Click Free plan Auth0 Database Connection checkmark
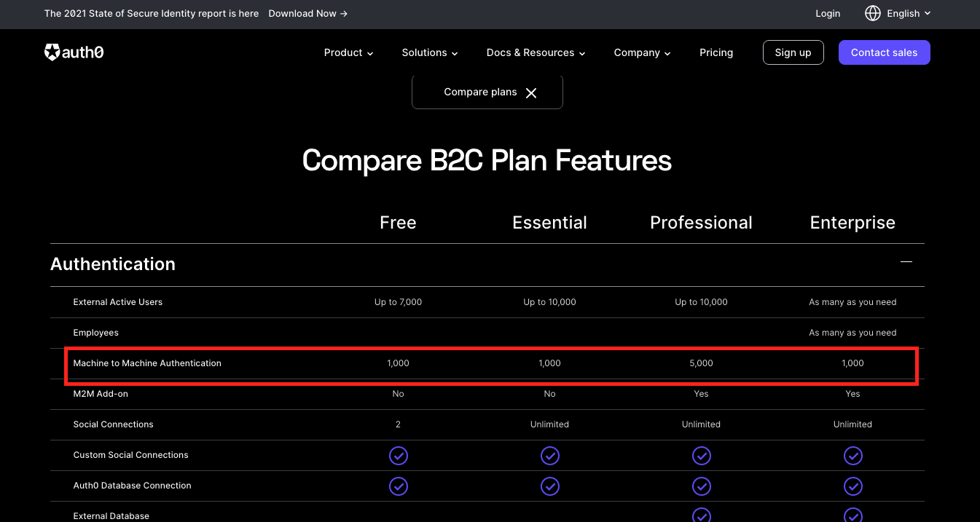 pyautogui.click(x=398, y=486)
